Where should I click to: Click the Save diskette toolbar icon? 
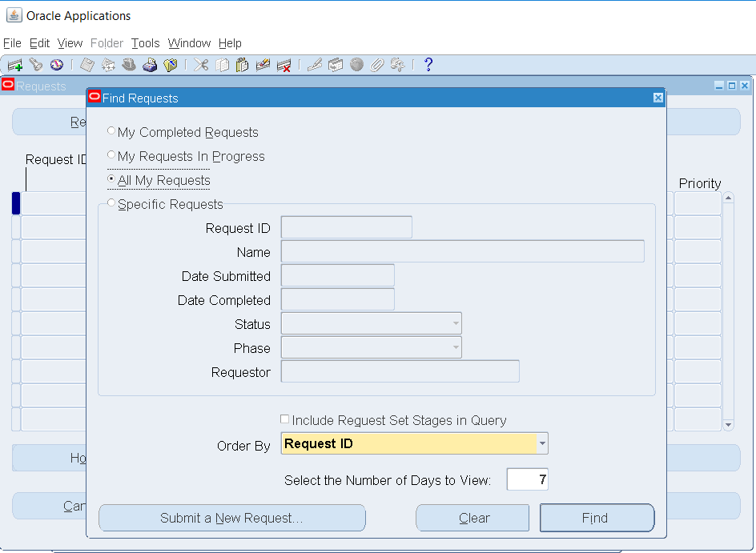point(87,65)
